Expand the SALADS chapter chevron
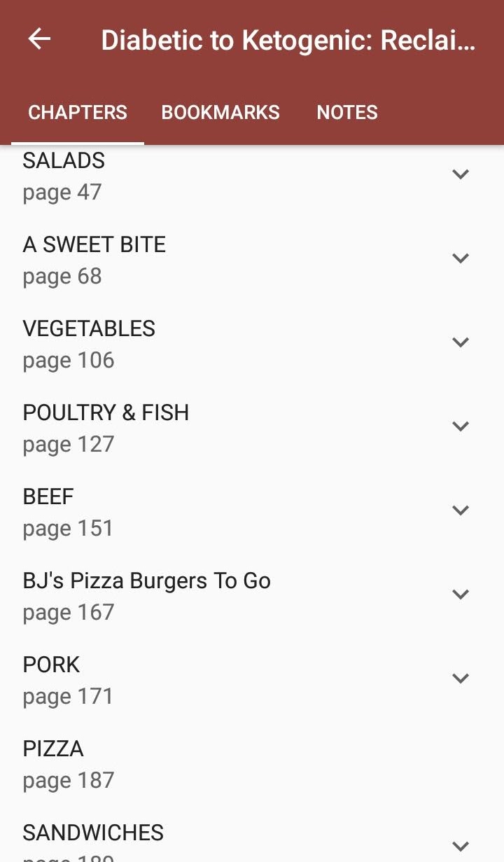504x862 pixels. click(x=460, y=174)
